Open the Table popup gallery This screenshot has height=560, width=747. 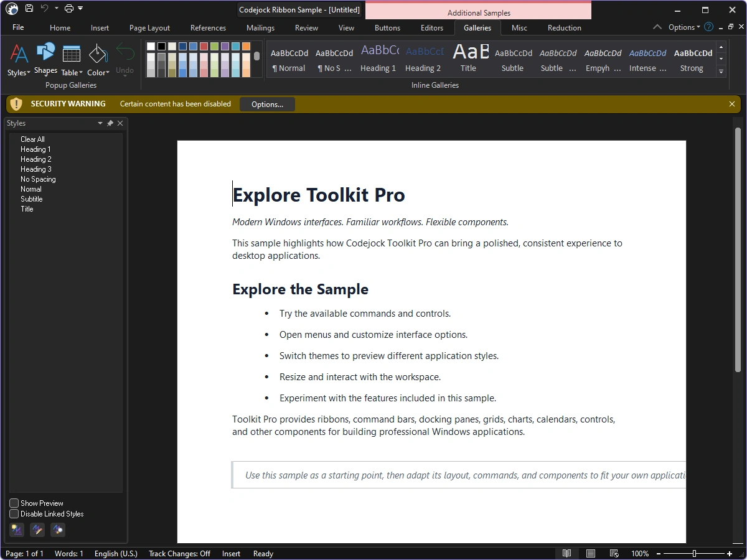tap(72, 60)
